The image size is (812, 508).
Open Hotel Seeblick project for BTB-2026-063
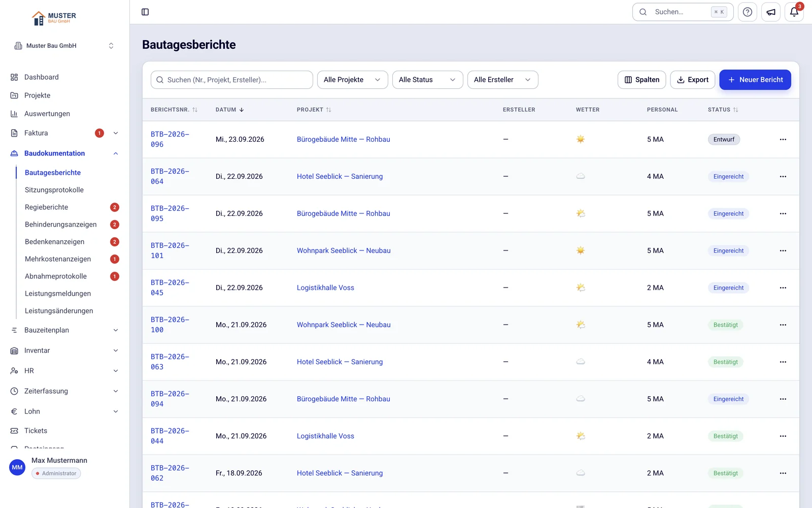[340, 362]
